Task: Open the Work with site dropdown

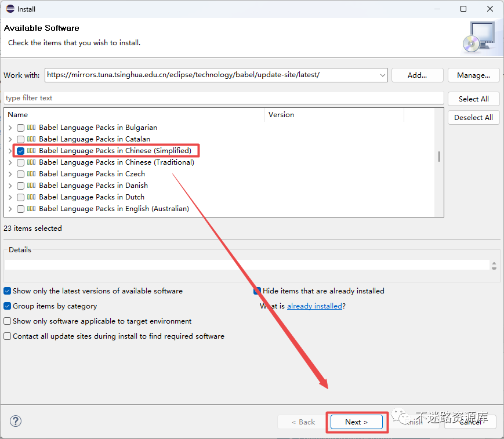Action: click(x=382, y=75)
